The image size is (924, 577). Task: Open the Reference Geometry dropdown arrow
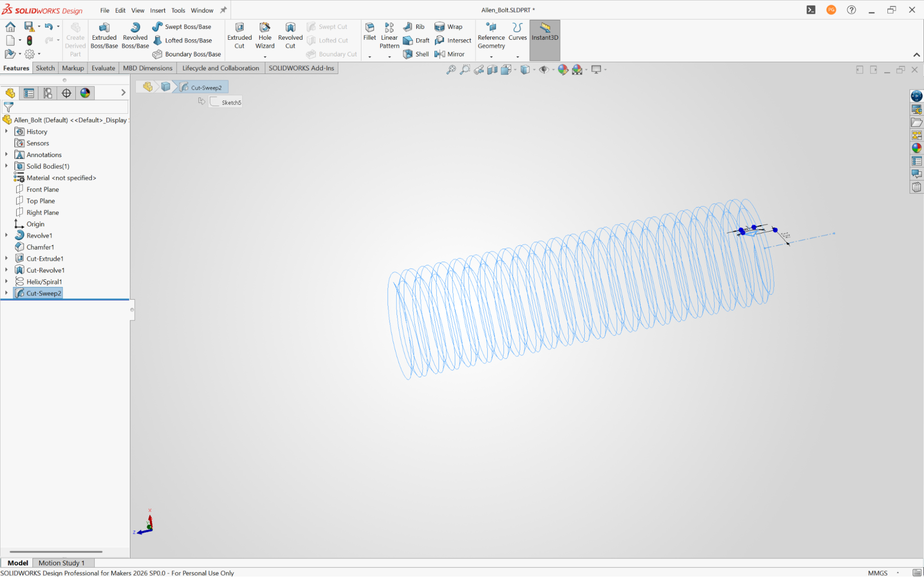click(x=491, y=57)
